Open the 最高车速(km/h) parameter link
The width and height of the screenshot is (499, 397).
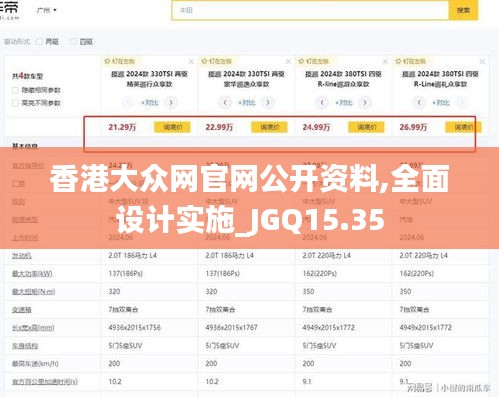point(35,364)
